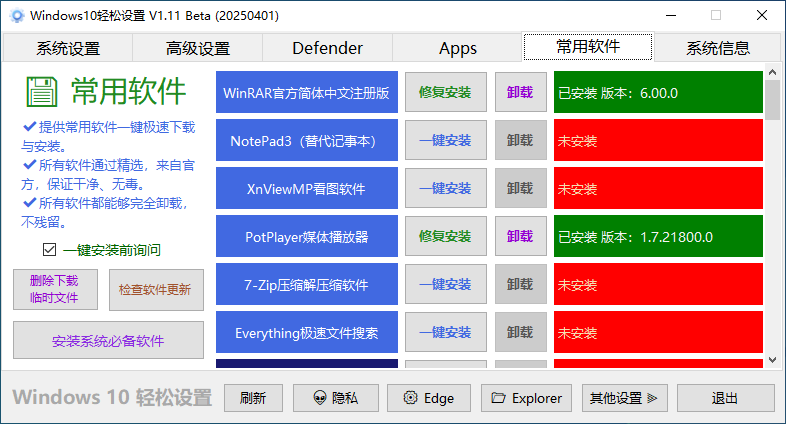Click 修复安装 for WinRAR
Viewport: 786px width, 424px height.
tap(446, 92)
